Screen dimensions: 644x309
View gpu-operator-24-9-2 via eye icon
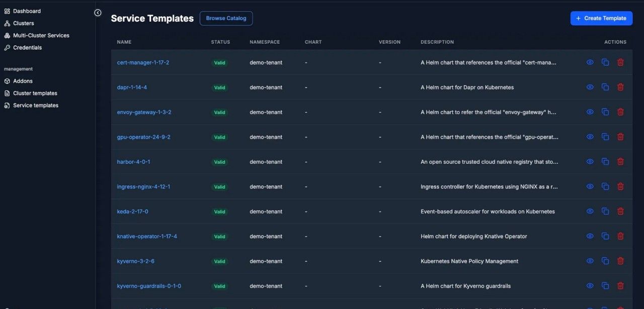(x=590, y=137)
